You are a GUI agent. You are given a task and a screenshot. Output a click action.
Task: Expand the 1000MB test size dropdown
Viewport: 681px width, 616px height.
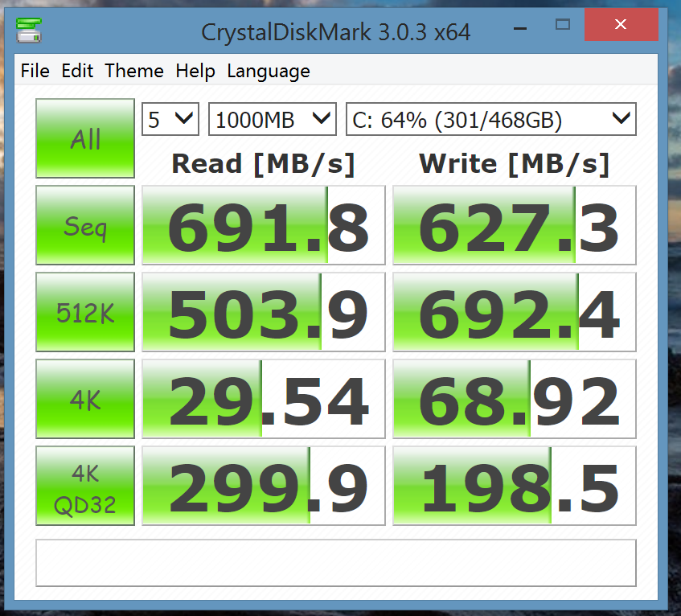273,119
